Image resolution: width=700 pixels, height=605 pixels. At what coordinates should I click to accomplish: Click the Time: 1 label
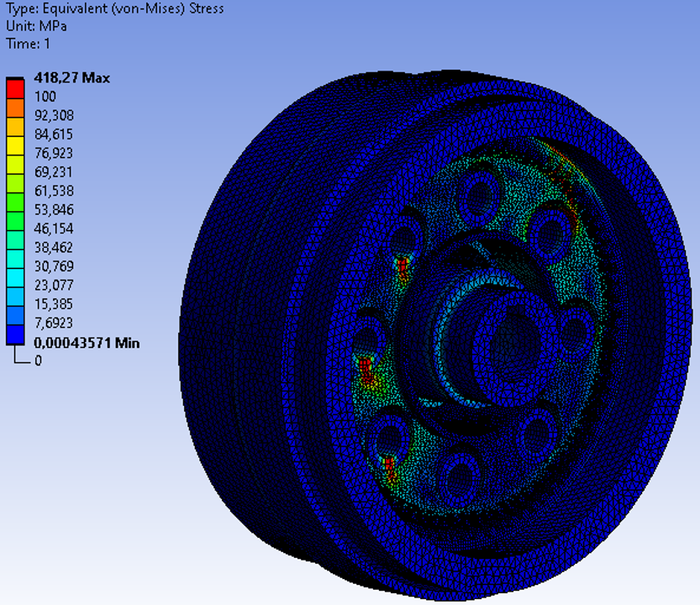pos(28,44)
